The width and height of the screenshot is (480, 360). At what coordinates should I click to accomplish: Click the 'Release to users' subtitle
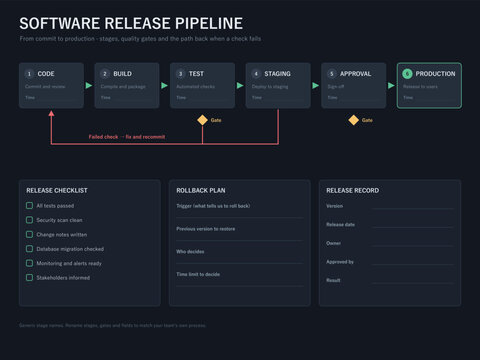(x=420, y=86)
